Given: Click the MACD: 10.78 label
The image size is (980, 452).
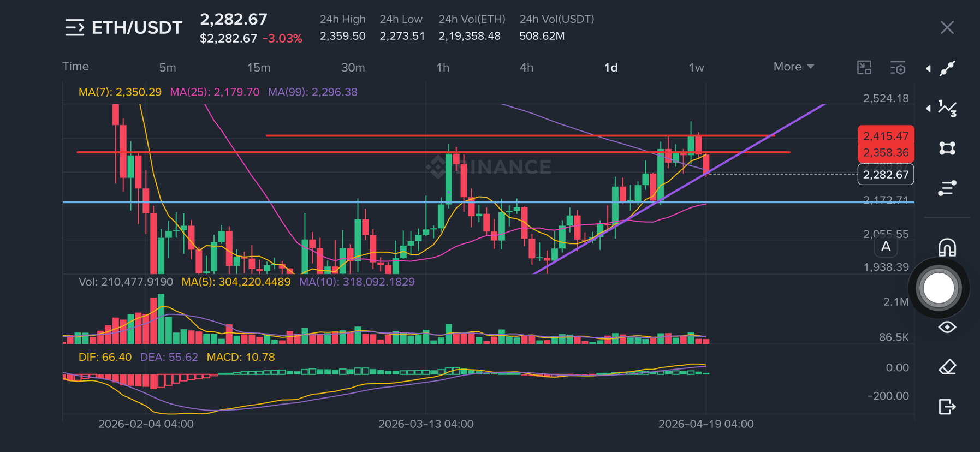Looking at the screenshot, I should [x=241, y=357].
